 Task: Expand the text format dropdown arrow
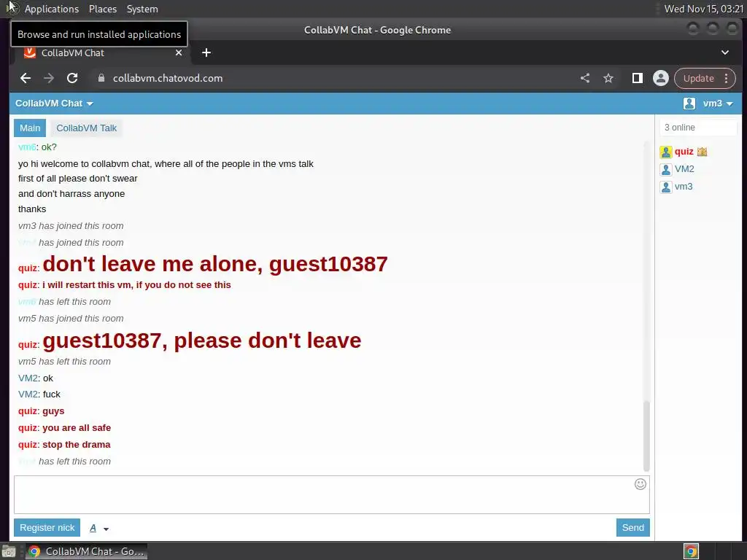tap(106, 529)
